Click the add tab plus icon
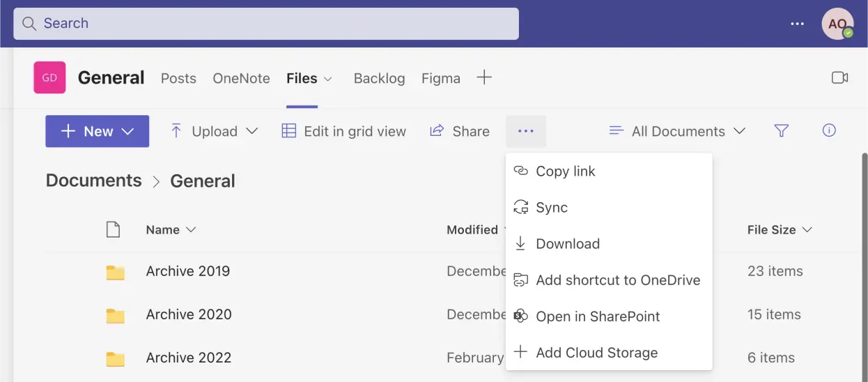Screen dimensions: 868x382 tap(484, 77)
